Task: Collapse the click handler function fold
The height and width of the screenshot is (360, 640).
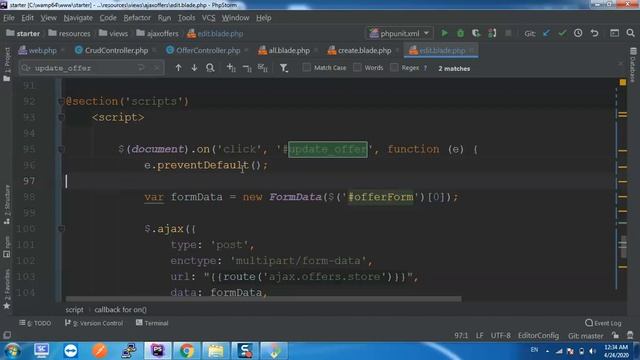Action: (61, 149)
